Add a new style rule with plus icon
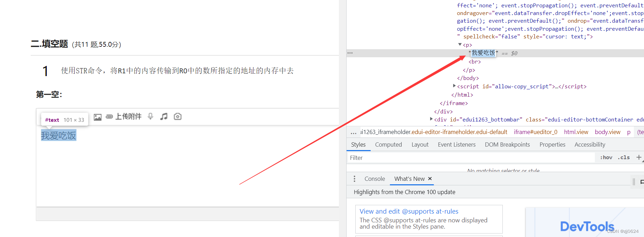Image resolution: width=644 pixels, height=237 pixels. (639, 157)
